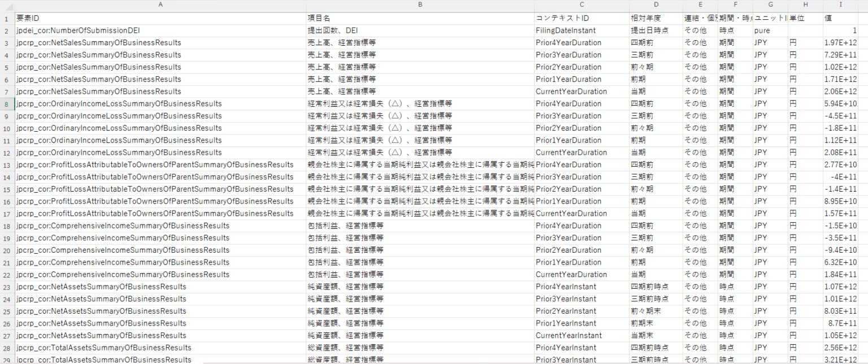Image resolution: width=868 pixels, height=364 pixels.
Task: Select the row 23 header
Action: point(6,287)
